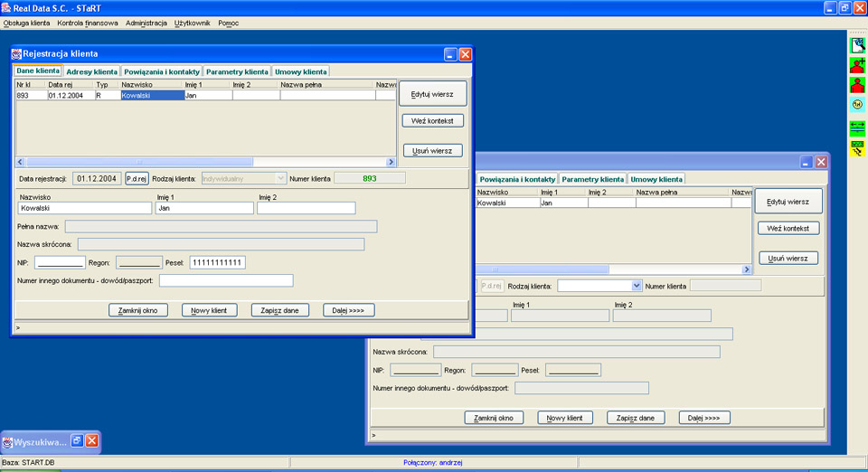Click Java icon in Rejestracja klienta title bar
This screenshot has width=868, height=472.
point(16,54)
